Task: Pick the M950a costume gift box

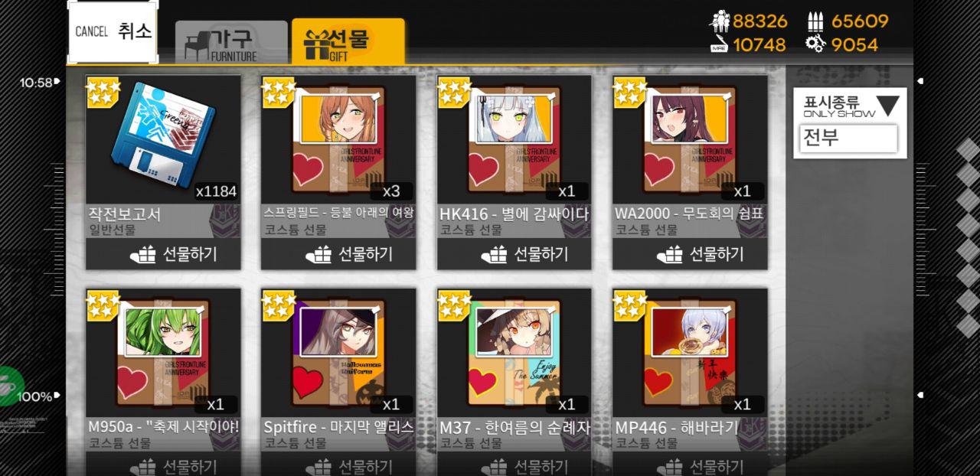Action: 163,354
